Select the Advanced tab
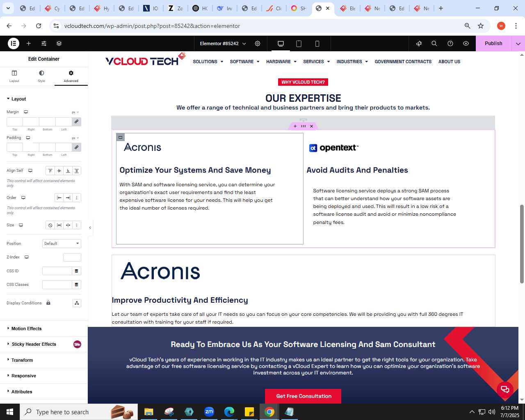 click(x=71, y=76)
